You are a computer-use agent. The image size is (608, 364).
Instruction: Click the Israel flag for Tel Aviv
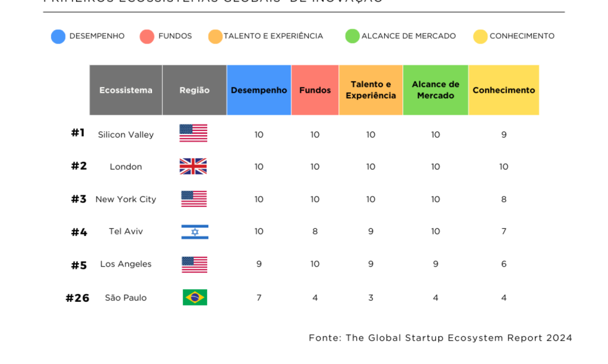coord(195,232)
